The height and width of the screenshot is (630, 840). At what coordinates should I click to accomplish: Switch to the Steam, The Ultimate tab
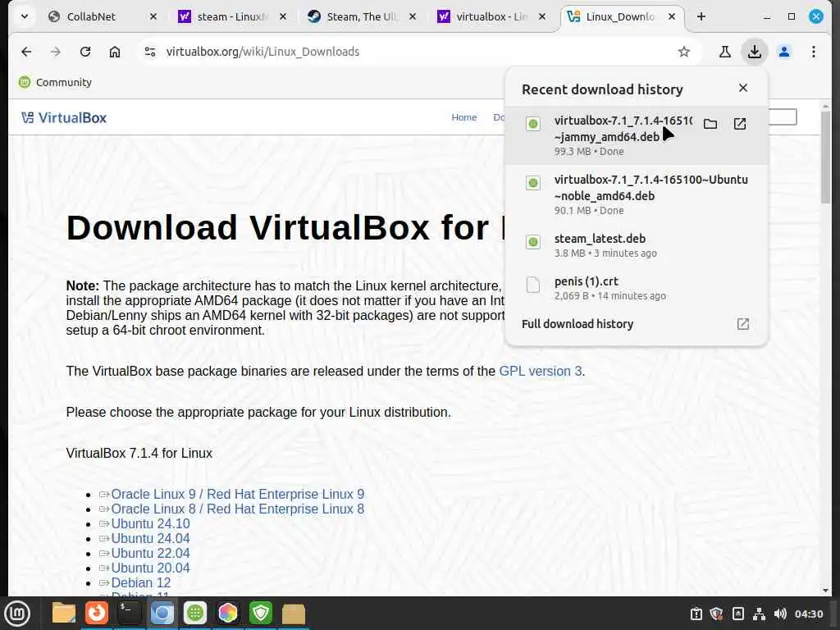tap(362, 16)
